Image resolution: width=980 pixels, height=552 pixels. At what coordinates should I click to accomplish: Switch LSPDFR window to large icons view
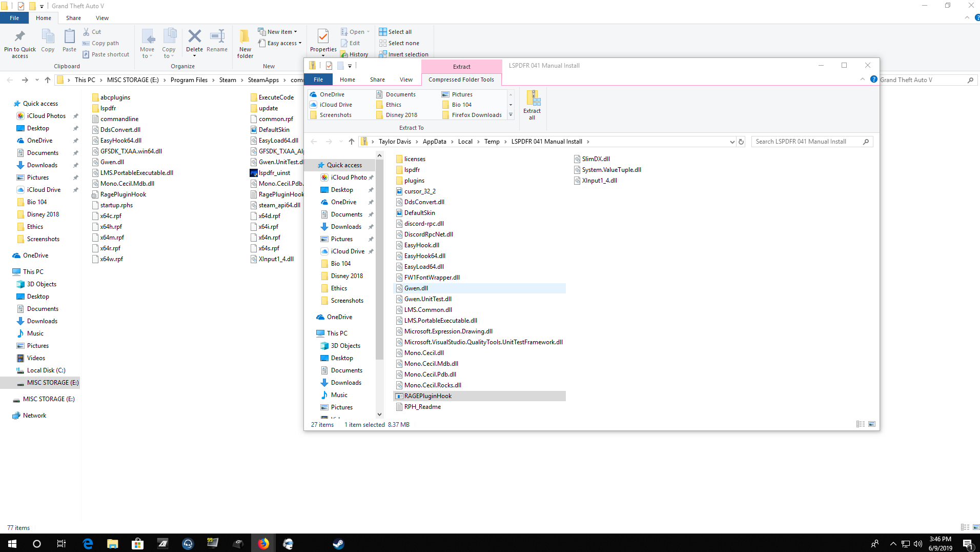[x=872, y=424]
